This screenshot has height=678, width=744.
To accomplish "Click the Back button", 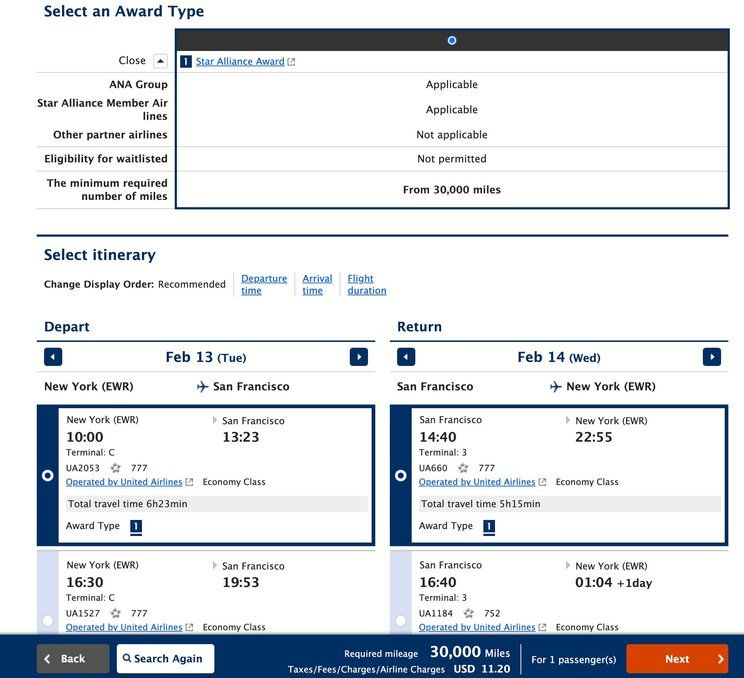I will click(x=72, y=659).
